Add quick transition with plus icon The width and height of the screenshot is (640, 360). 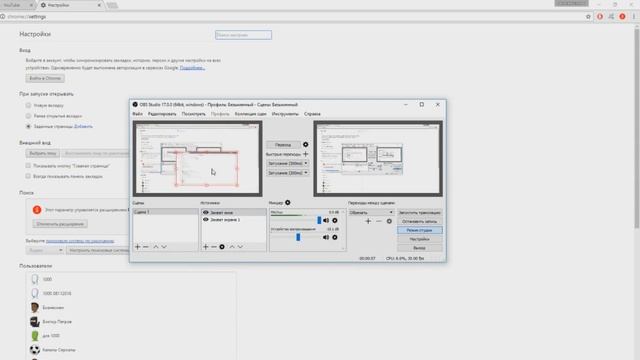tap(305, 154)
